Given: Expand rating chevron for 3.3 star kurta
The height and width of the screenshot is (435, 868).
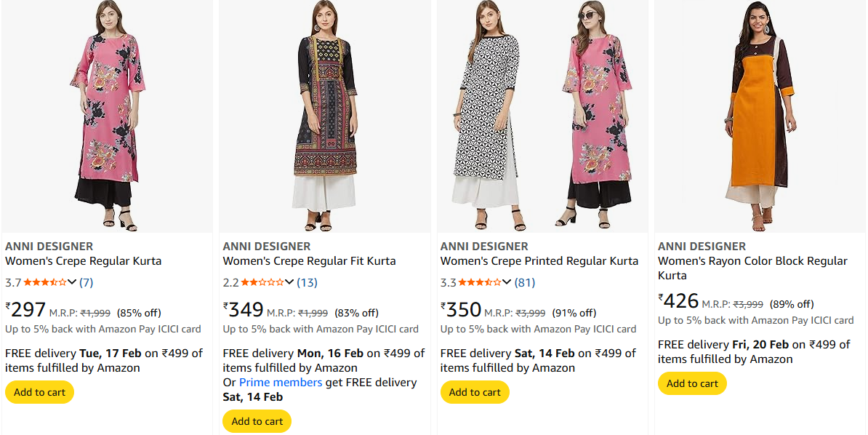Looking at the screenshot, I should (x=507, y=282).
